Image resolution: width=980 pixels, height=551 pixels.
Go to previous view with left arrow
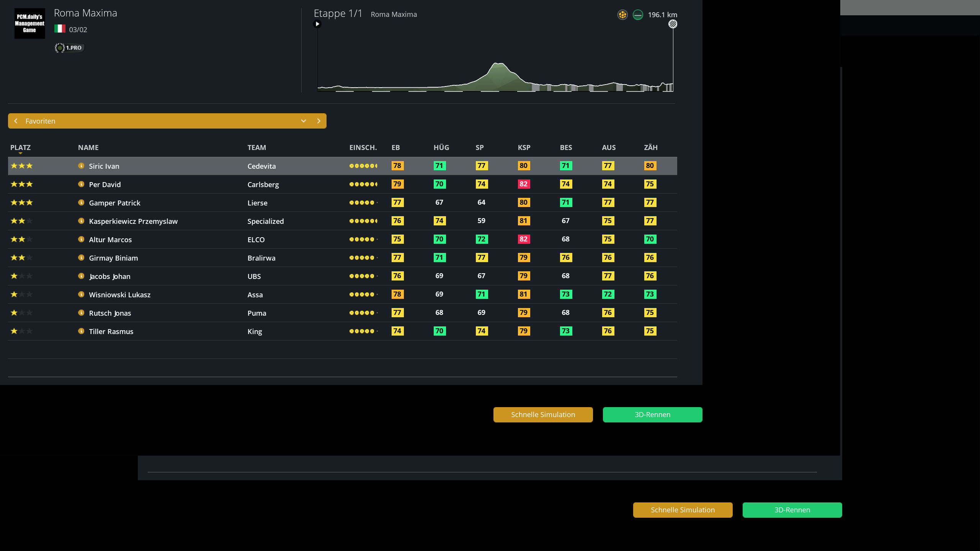16,121
